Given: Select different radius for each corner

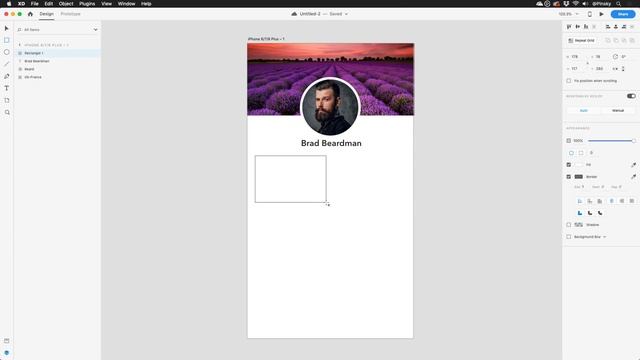Looking at the screenshot, I should pos(581,153).
